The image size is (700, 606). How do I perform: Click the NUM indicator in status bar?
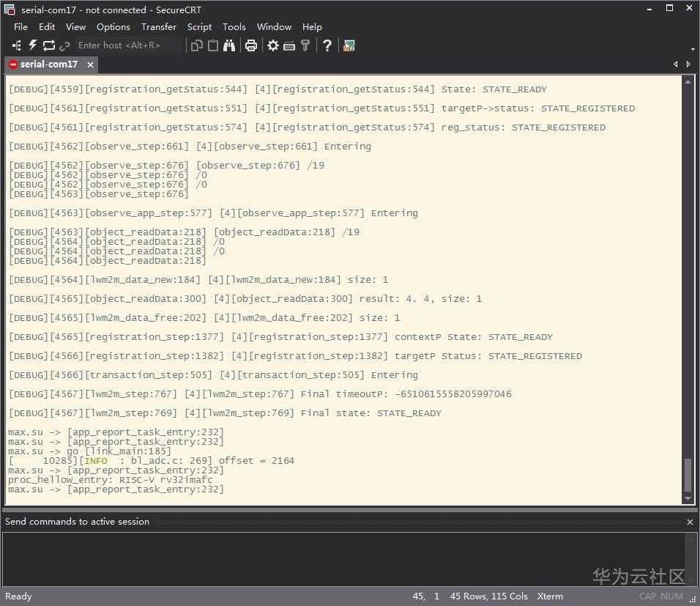pos(671,596)
